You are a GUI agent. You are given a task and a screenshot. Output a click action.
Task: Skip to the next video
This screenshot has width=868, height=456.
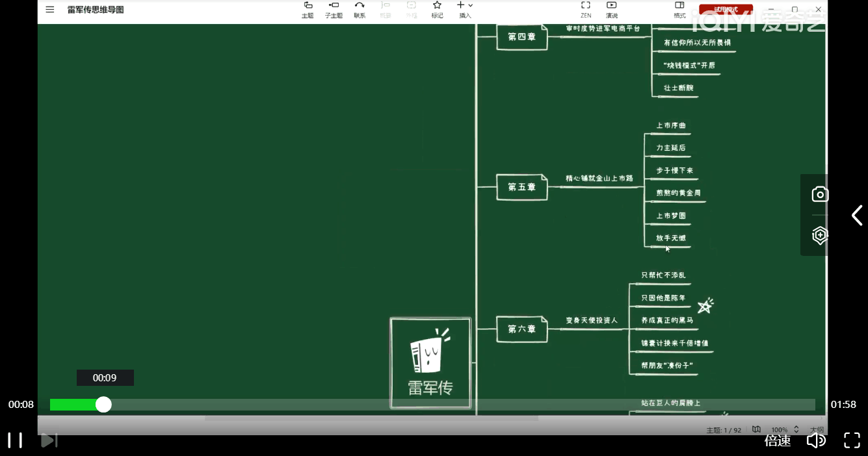[49, 440]
